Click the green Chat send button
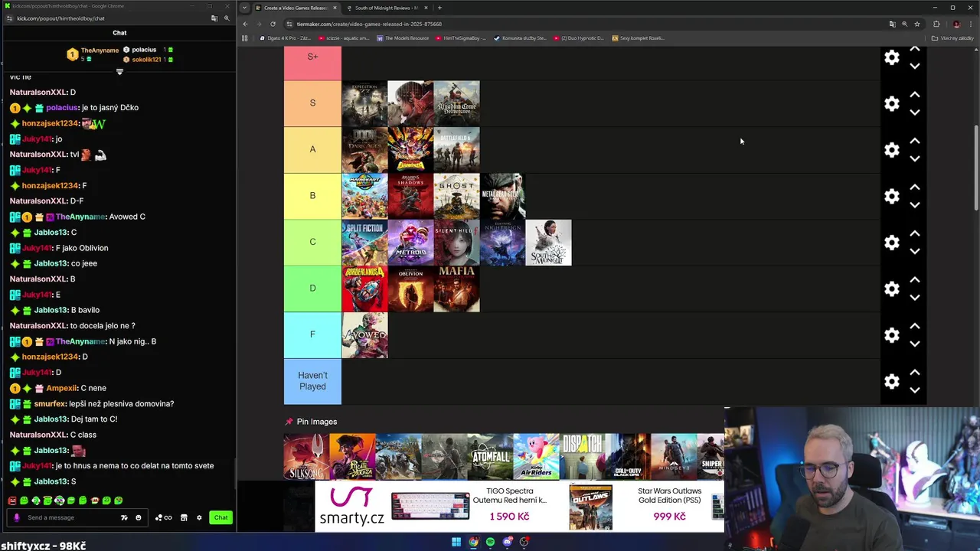 220,517
